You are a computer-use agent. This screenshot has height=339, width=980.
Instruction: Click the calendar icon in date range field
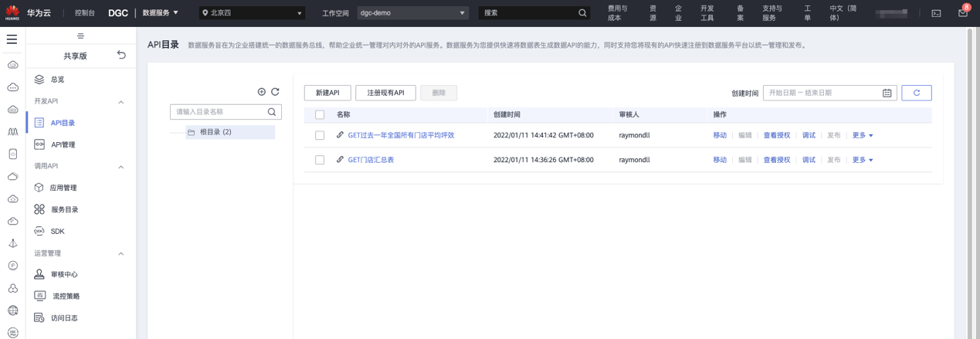coord(887,93)
